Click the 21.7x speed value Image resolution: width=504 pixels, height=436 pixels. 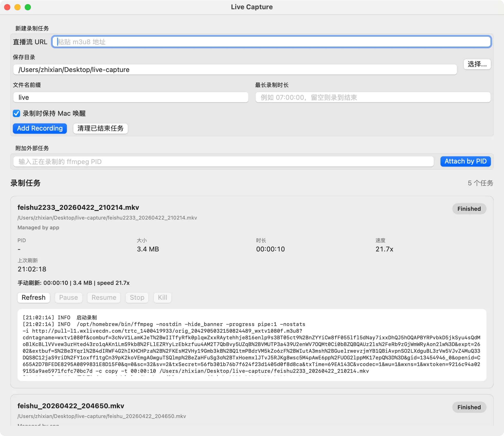pos(384,249)
